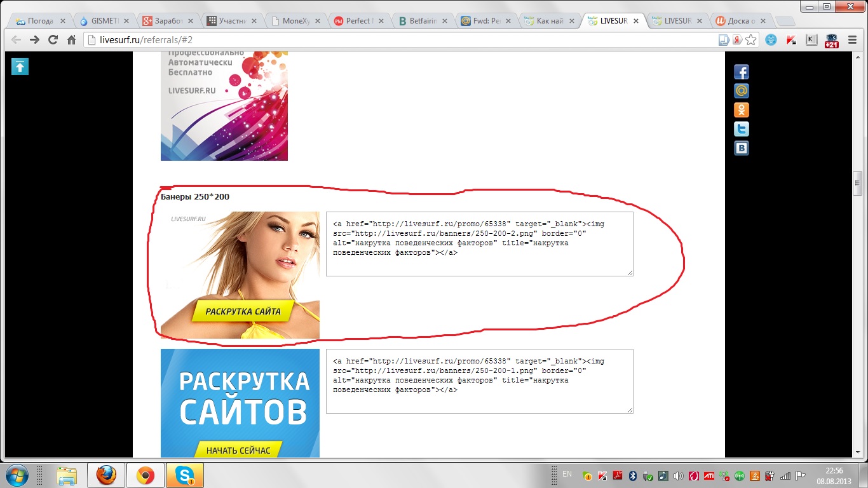This screenshot has height=488, width=868.
Task: Switch to the Perfect Money tab
Action: (360, 21)
